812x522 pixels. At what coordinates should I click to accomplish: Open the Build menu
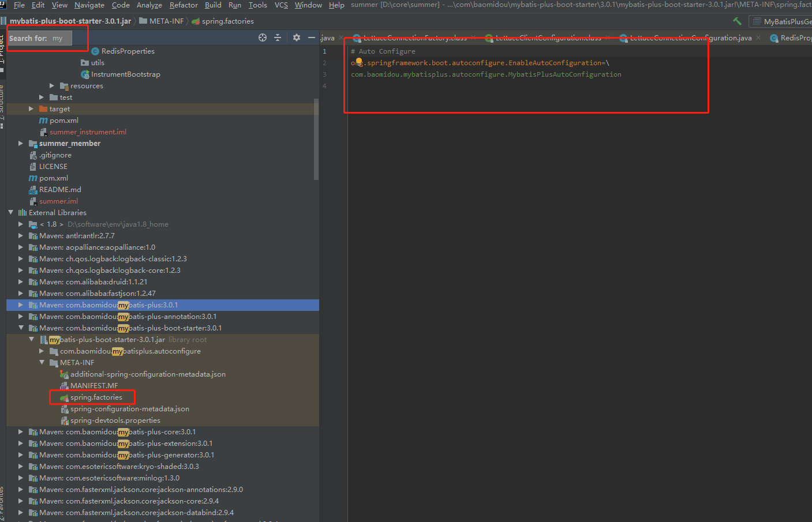coord(213,5)
